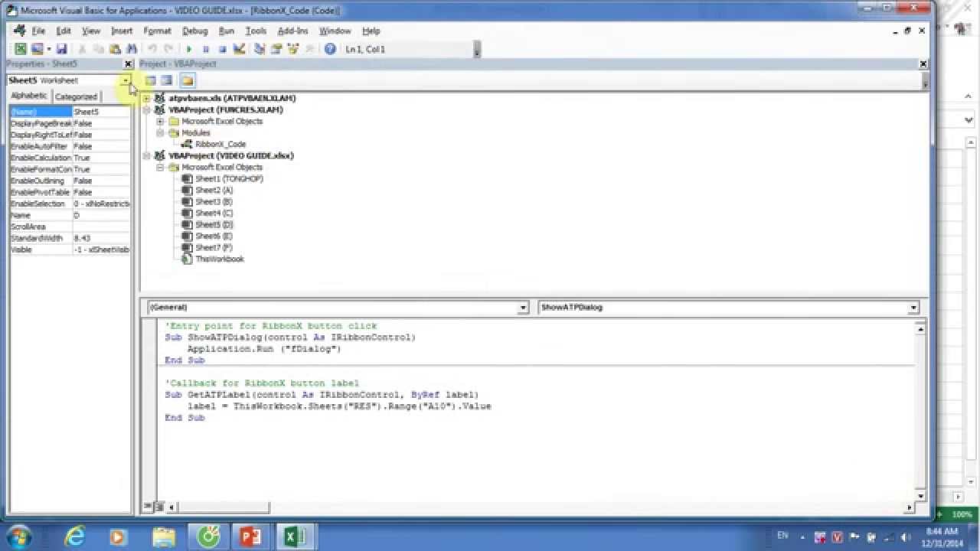Expand the atpvbaen.xls project node
This screenshot has width=980, height=551.
(x=147, y=98)
